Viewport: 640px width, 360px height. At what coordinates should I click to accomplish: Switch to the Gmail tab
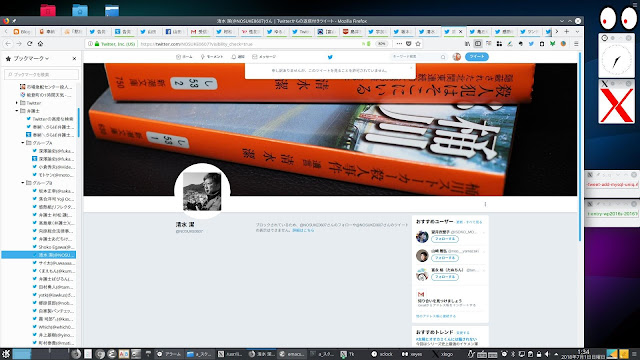pyautogui.click(x=200, y=31)
